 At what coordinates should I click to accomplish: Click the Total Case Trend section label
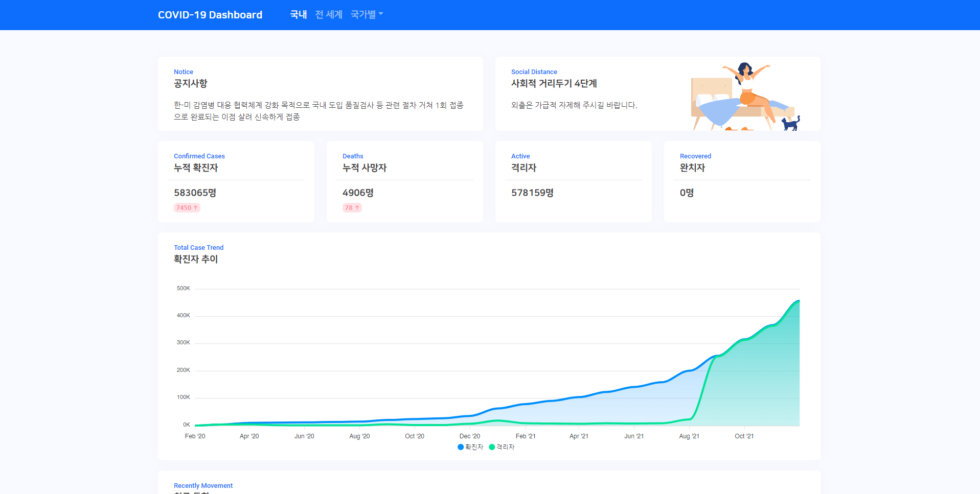point(198,247)
